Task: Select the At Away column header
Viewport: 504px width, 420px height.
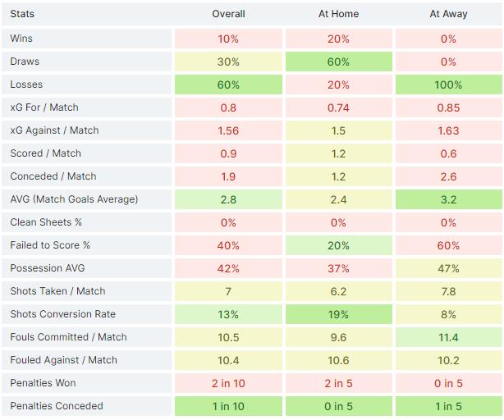Action: (x=448, y=14)
